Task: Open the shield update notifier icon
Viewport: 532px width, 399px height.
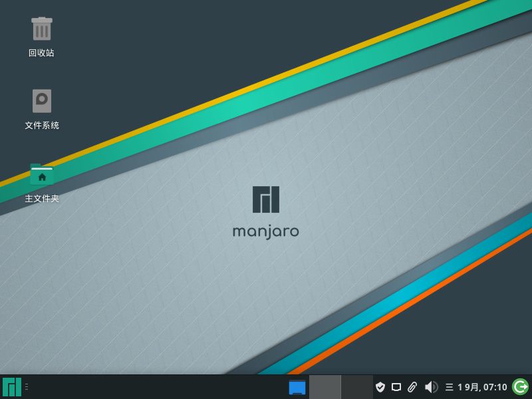Action: click(380, 387)
